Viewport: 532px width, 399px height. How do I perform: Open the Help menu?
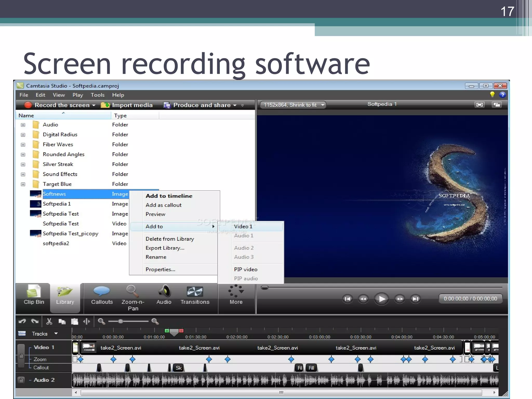click(x=118, y=95)
